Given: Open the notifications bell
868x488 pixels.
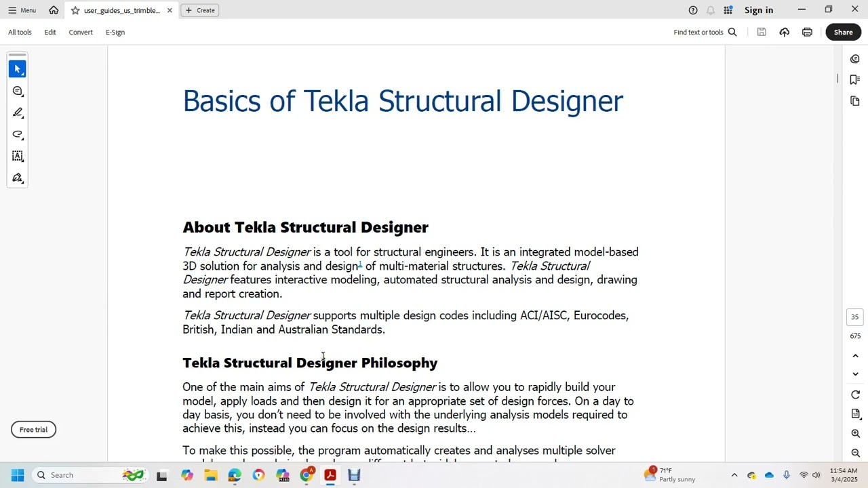Looking at the screenshot, I should tap(711, 10).
